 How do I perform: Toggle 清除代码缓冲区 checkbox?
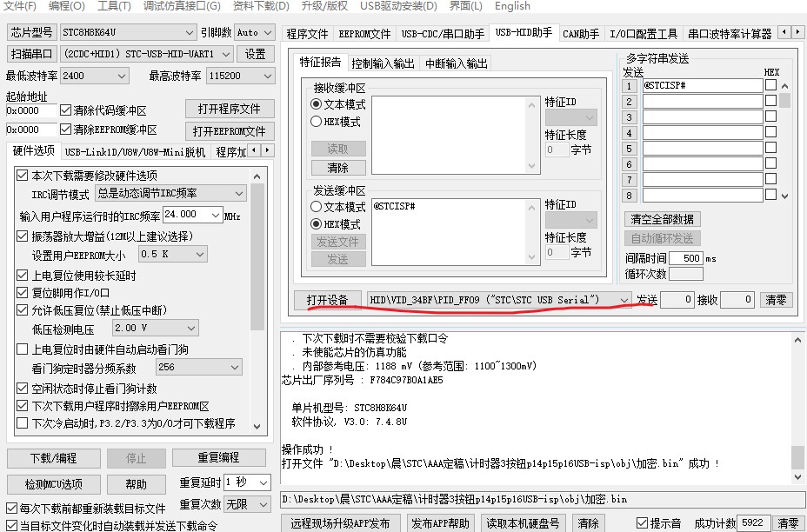tap(65, 110)
